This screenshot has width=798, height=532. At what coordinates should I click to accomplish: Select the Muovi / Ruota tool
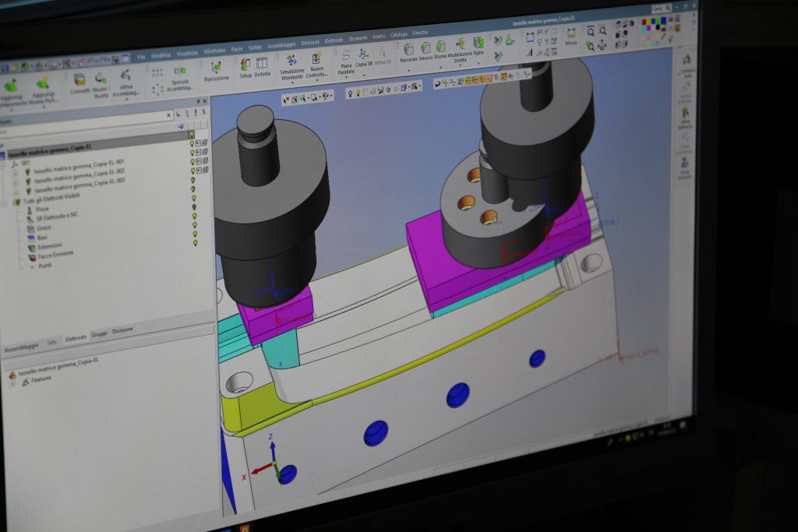pyautogui.click(x=101, y=78)
